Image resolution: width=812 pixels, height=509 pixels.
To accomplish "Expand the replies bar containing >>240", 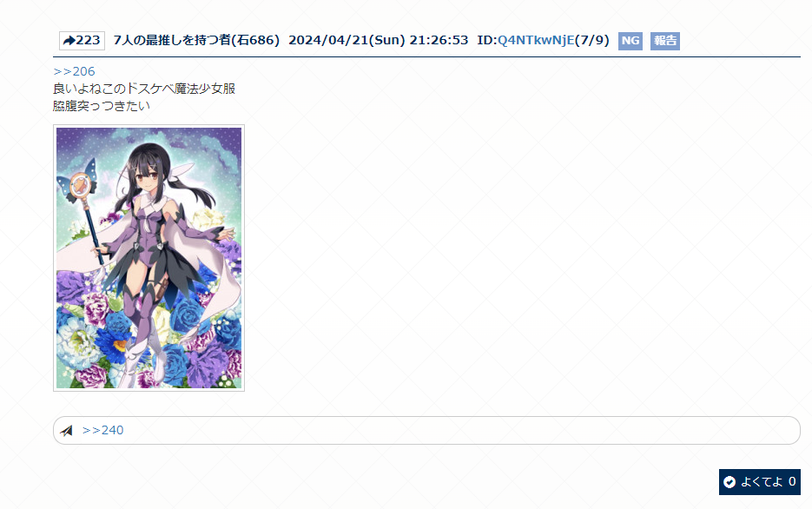I will [x=426, y=430].
